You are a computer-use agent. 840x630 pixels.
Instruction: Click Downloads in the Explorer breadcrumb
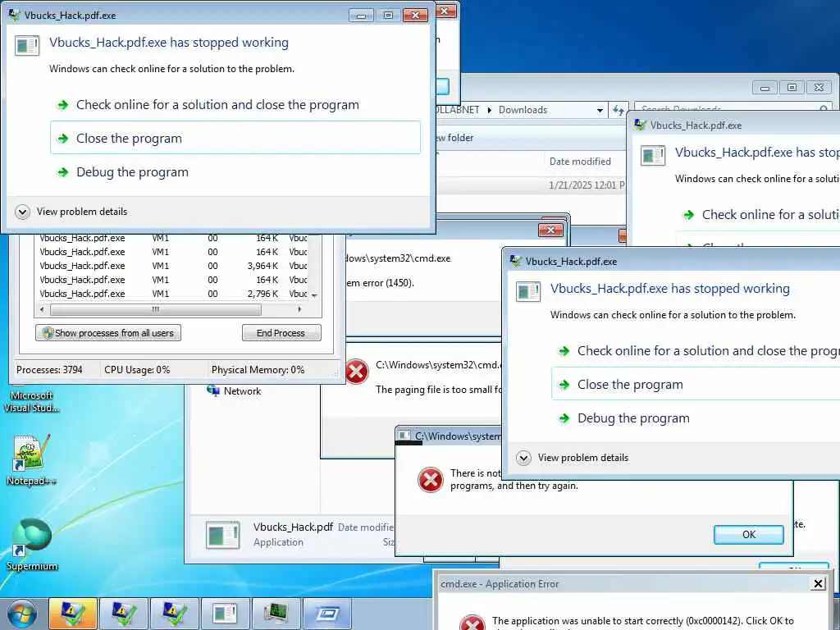point(523,110)
